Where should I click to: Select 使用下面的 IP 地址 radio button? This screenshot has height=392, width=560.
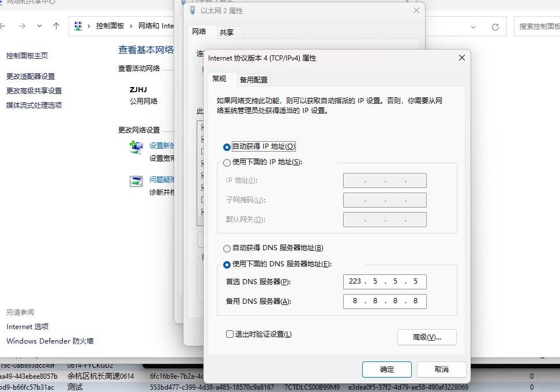pos(227,163)
